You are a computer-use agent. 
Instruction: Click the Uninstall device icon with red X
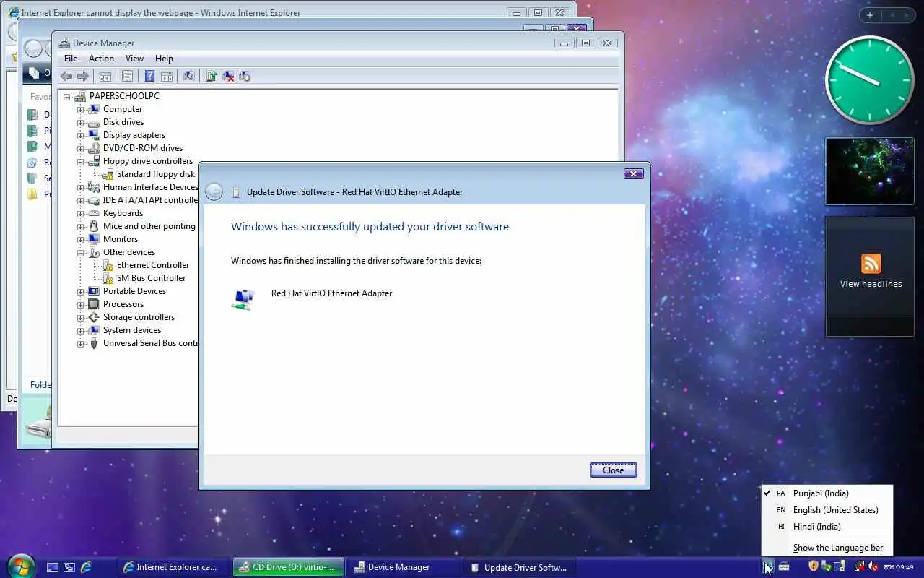pos(228,76)
